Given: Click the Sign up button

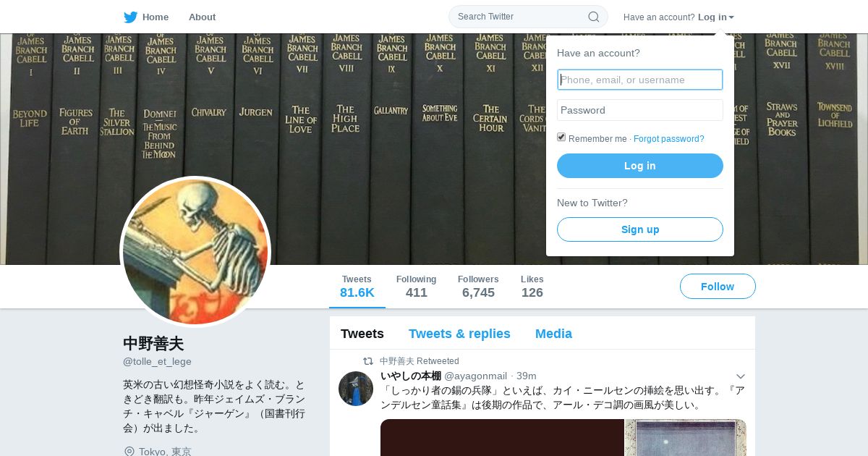Looking at the screenshot, I should tap(640, 229).
